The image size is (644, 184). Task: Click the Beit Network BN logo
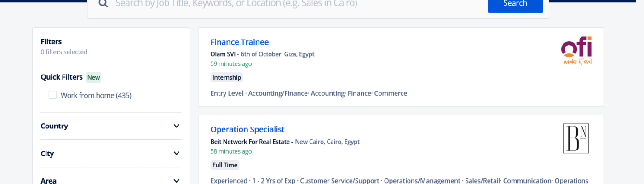point(576,138)
